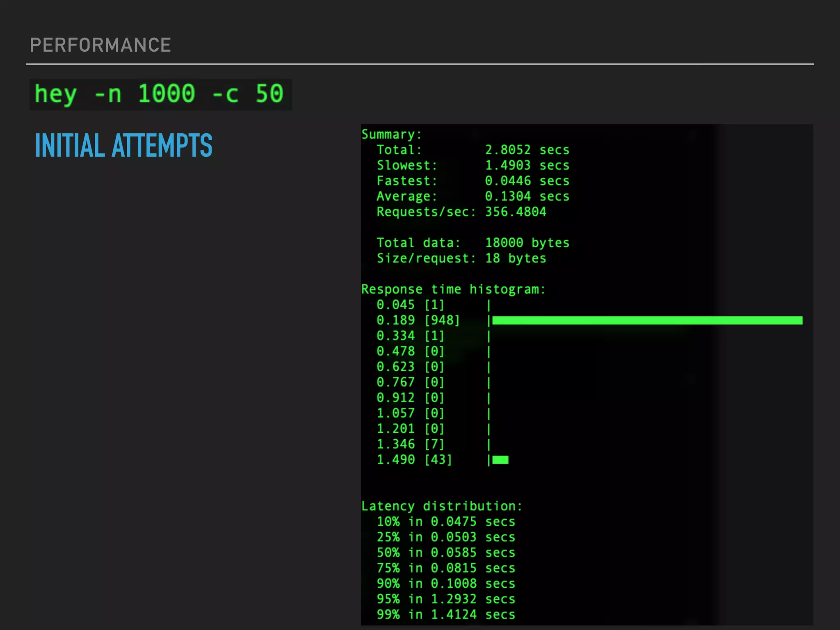
Task: Click the histogram row '0.478 [0]'
Action: pyautogui.click(x=434, y=352)
